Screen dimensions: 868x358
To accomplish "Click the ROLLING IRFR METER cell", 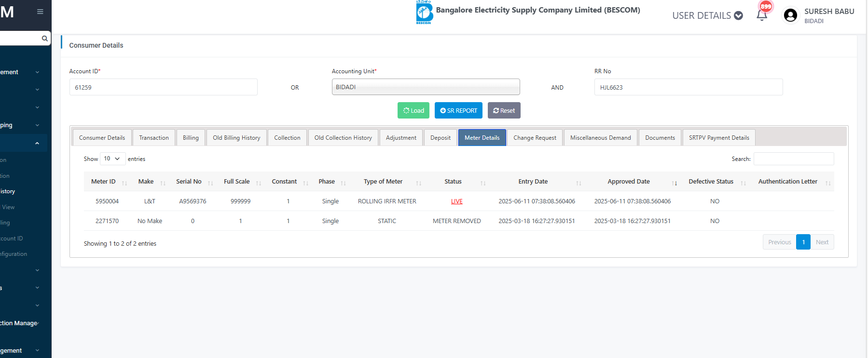I will [387, 201].
